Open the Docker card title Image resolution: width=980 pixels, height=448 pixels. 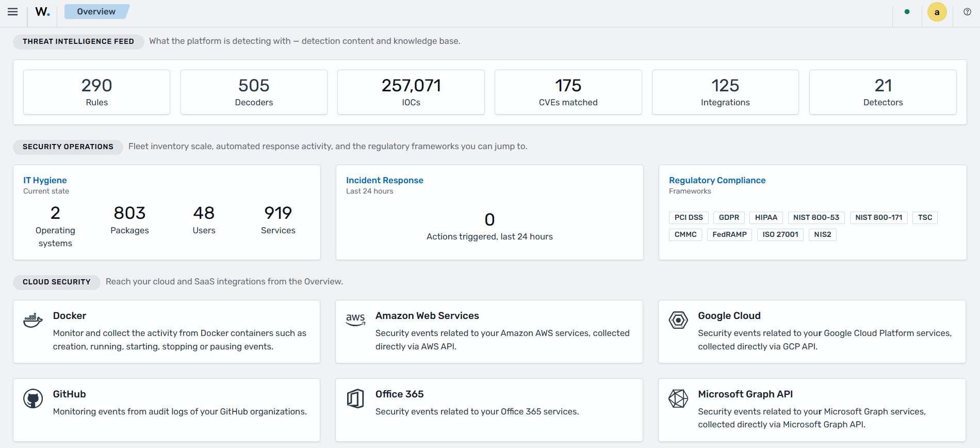(70, 316)
